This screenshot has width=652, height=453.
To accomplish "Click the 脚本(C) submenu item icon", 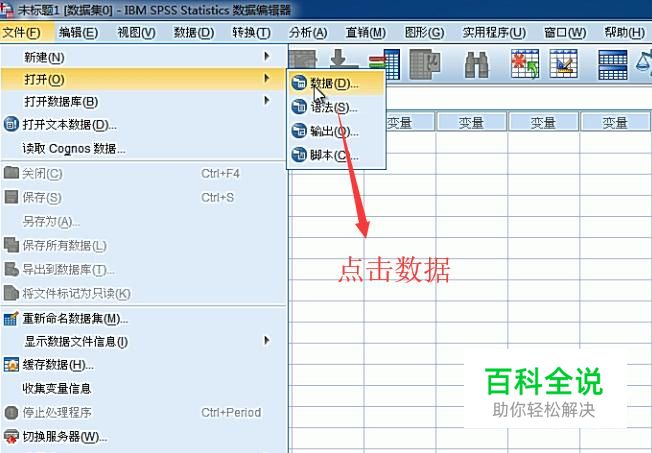I will [x=299, y=155].
